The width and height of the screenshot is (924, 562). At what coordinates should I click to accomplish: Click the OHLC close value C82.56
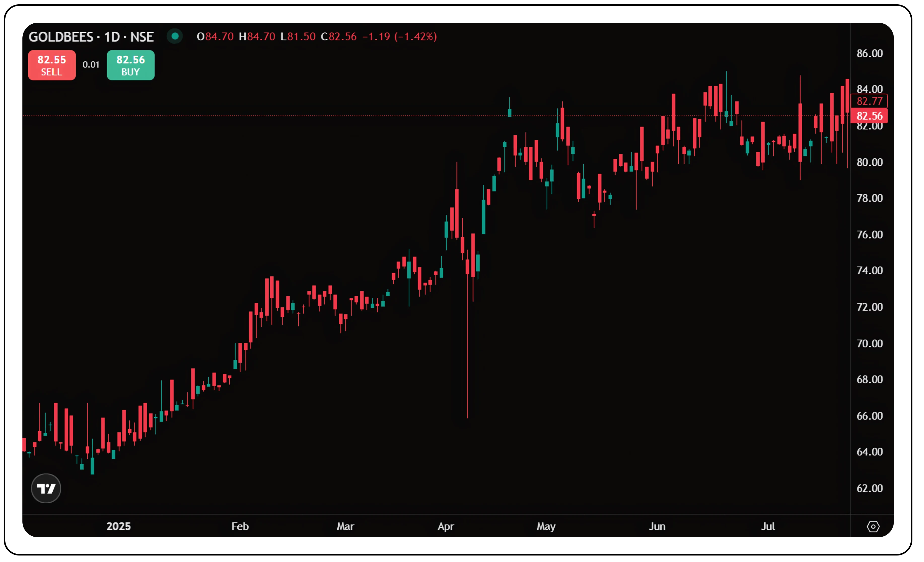(339, 37)
